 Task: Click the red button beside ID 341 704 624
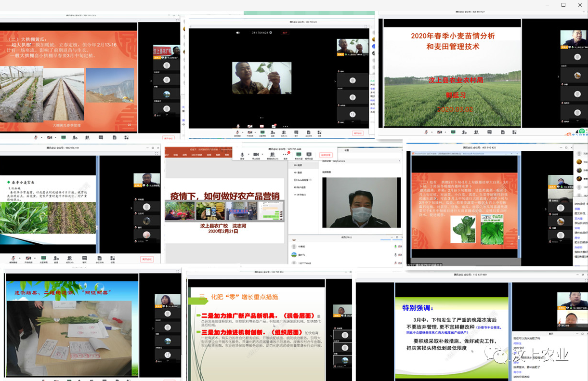tap(285, 33)
